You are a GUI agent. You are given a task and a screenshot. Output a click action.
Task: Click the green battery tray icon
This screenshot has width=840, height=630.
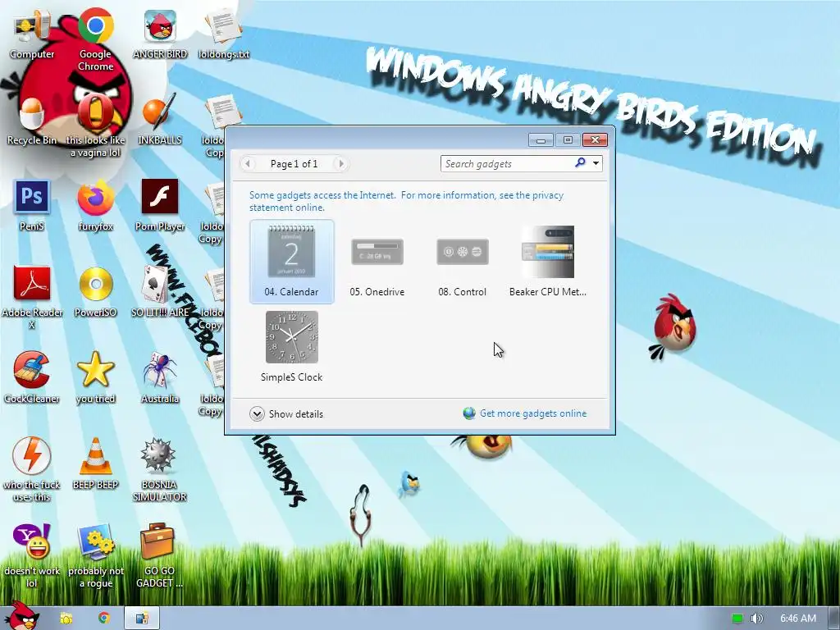pyautogui.click(x=737, y=619)
